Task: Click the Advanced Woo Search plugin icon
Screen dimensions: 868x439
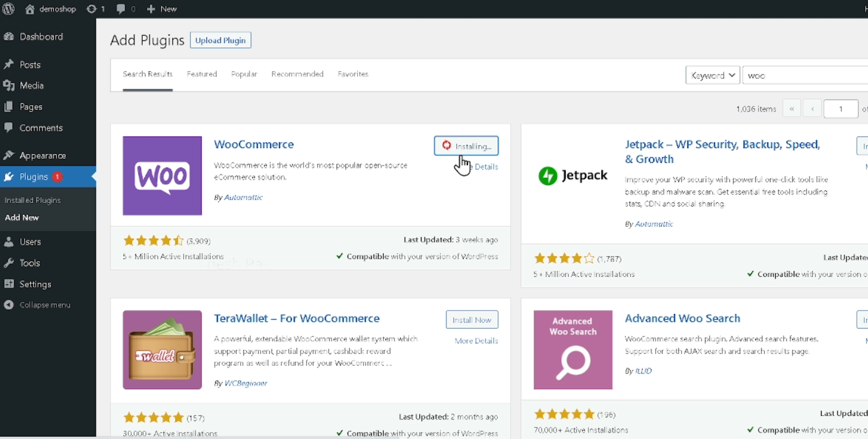Action: click(x=573, y=350)
